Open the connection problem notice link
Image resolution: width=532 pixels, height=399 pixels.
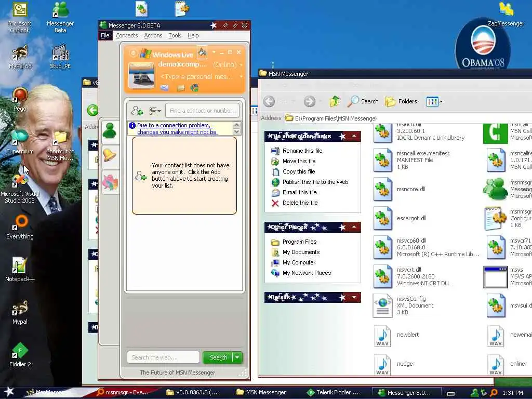point(177,129)
